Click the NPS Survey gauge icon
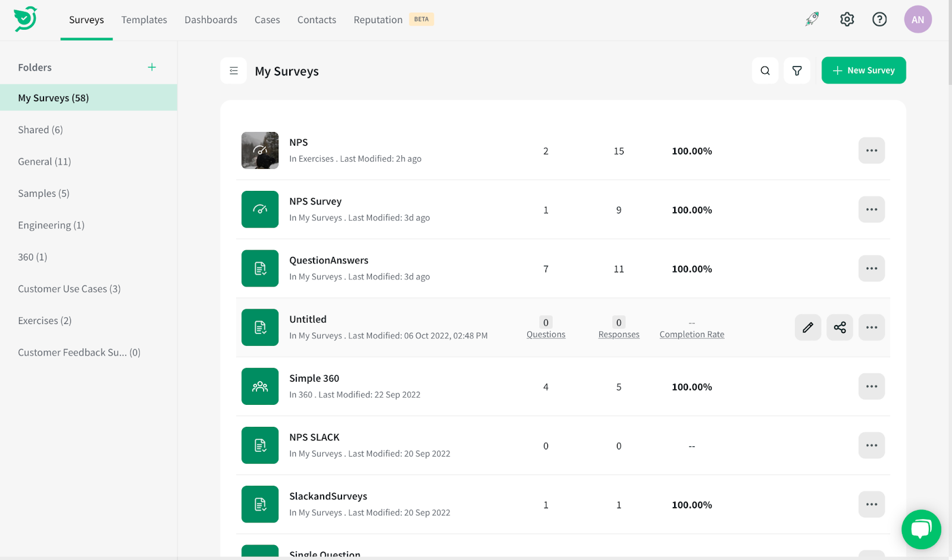 point(260,209)
